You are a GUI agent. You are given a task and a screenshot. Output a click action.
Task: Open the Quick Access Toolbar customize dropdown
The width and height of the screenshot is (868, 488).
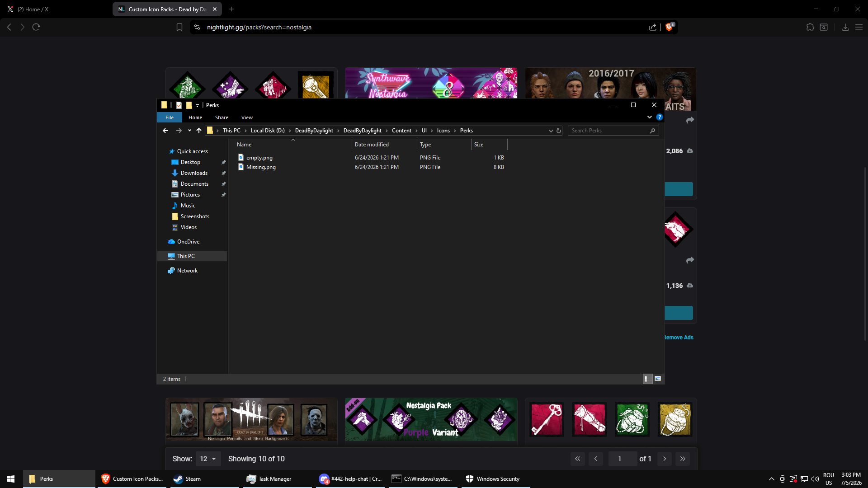[x=197, y=105]
